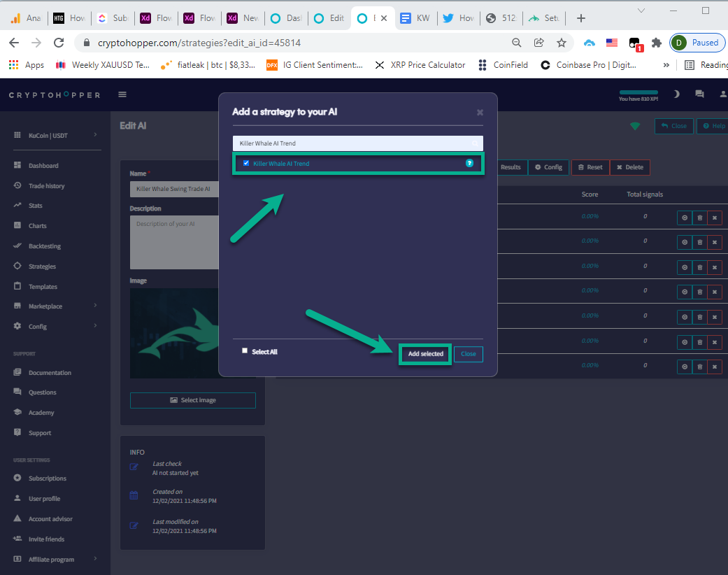Screen dimensions: 728x575
Task: Close the dialog with the X icon
Action: 480,112
